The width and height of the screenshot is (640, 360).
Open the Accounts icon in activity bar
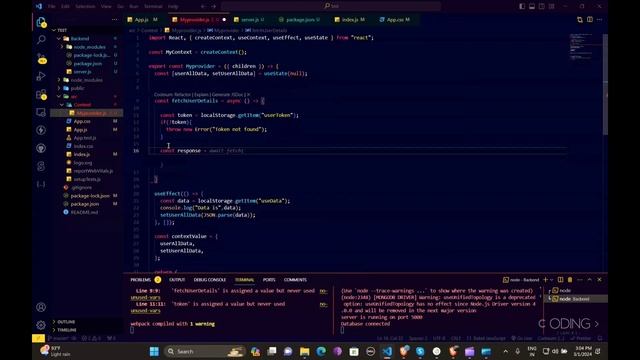[41, 307]
